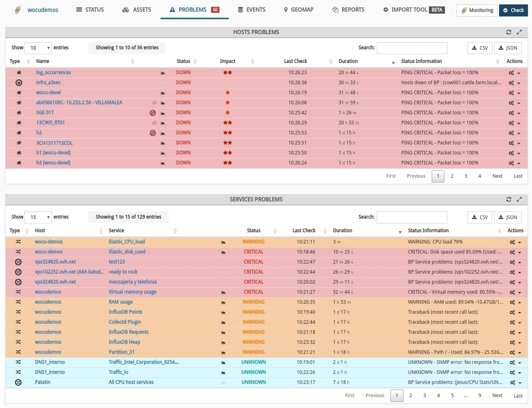The width and height of the screenshot is (532, 408).
Task: Click actions gear for Elastic_disk_used service
Action: 512,252
